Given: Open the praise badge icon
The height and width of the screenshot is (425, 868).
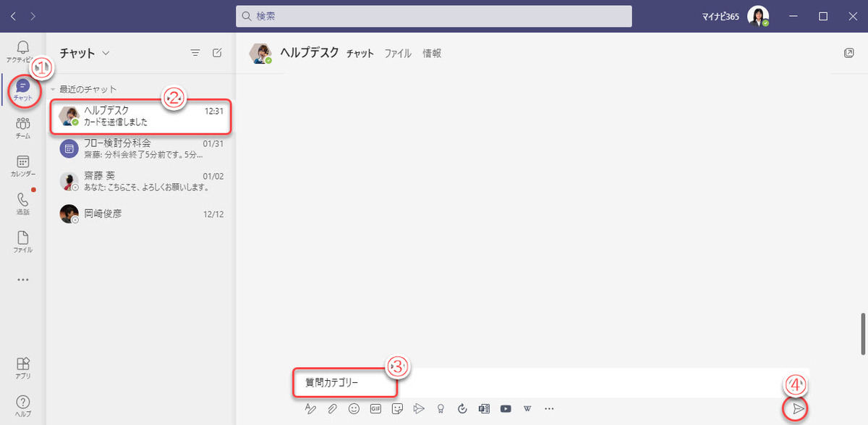Looking at the screenshot, I should coord(441,408).
